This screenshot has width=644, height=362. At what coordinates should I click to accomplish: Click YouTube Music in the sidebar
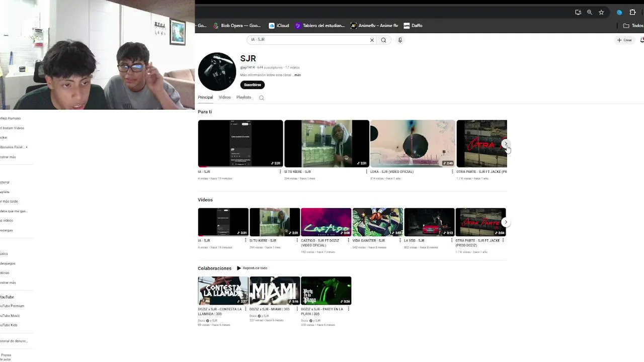(x=10, y=316)
